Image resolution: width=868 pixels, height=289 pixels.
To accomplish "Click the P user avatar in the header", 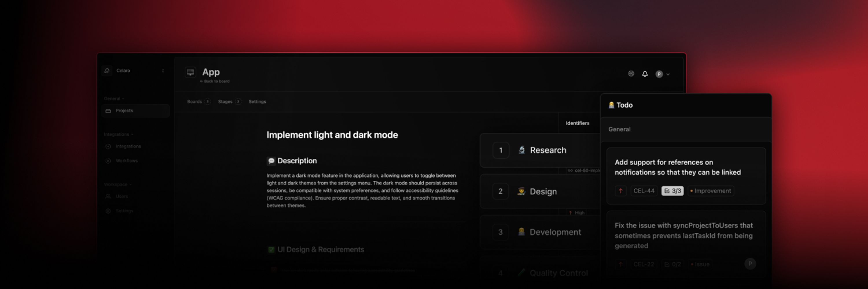I will 659,74.
